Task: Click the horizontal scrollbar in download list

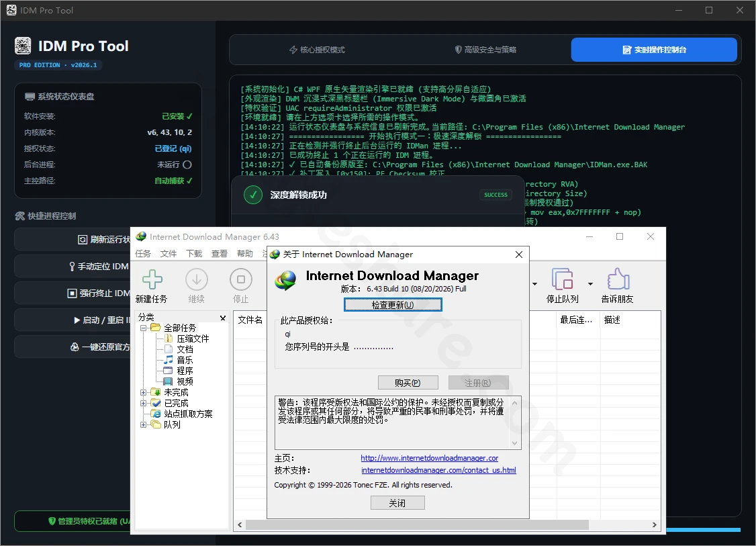Action: click(x=417, y=525)
